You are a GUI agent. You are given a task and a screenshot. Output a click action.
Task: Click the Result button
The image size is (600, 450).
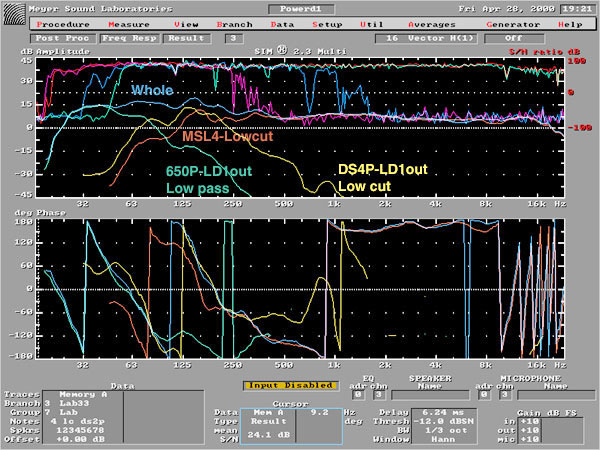click(x=187, y=38)
